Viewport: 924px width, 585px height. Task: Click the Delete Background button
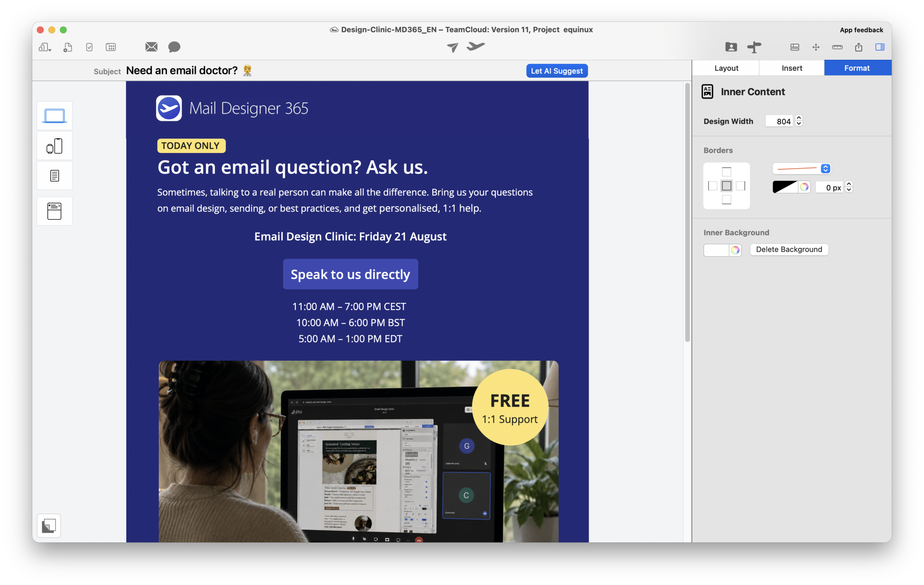click(x=789, y=249)
